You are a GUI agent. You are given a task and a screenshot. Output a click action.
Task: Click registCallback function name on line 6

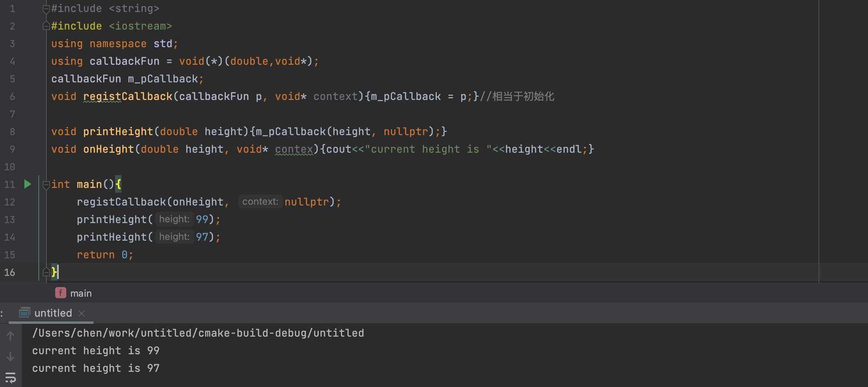pyautogui.click(x=128, y=97)
